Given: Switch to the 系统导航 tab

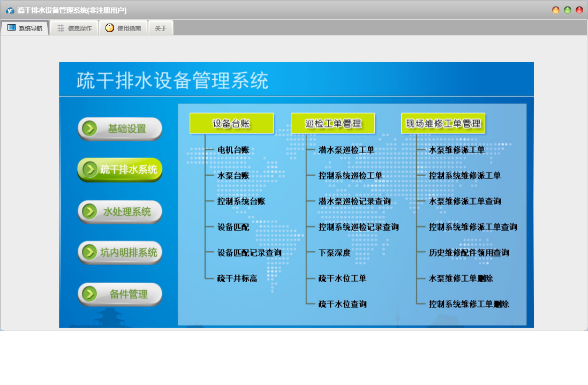Looking at the screenshot, I should [x=25, y=28].
